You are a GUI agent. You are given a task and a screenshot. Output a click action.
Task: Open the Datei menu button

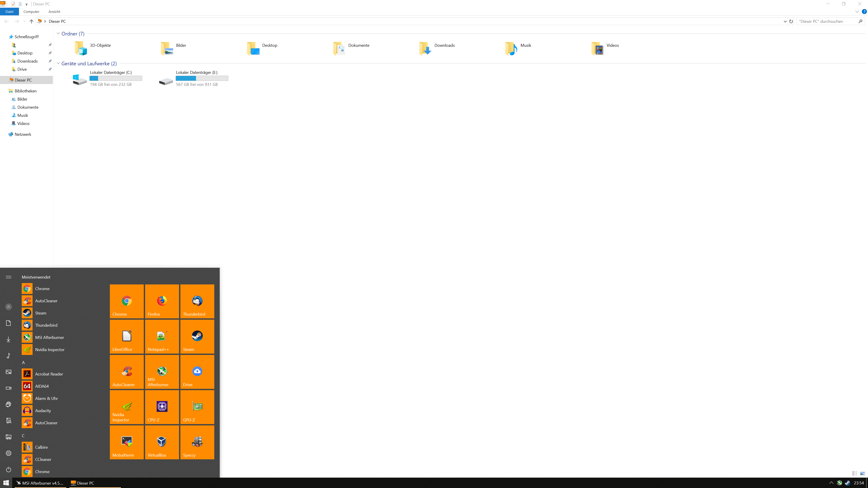(x=9, y=12)
